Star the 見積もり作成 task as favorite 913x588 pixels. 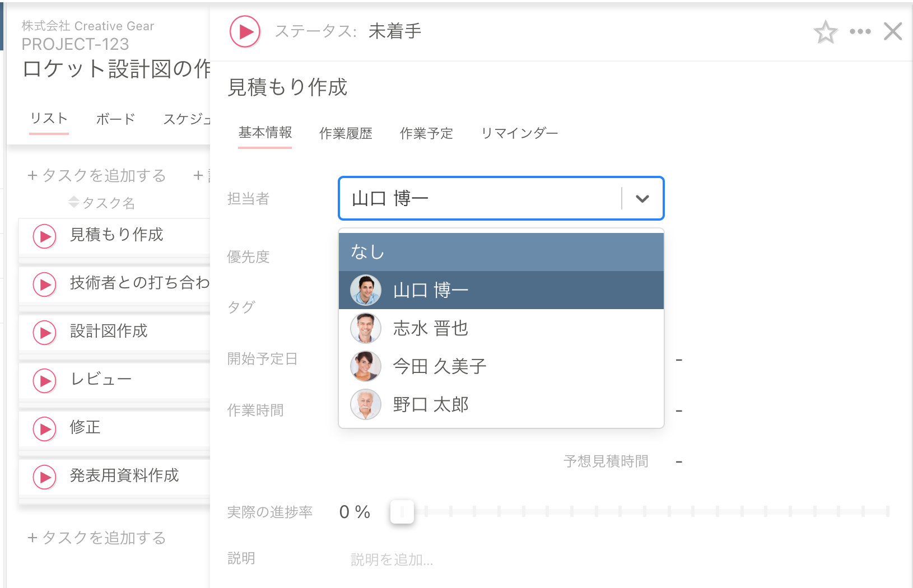click(x=826, y=32)
